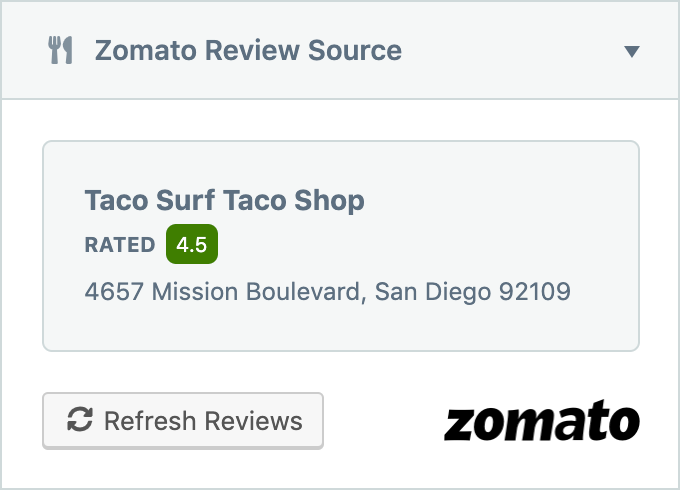Click the circular refresh arrows icon
680x490 pixels.
[x=80, y=419]
